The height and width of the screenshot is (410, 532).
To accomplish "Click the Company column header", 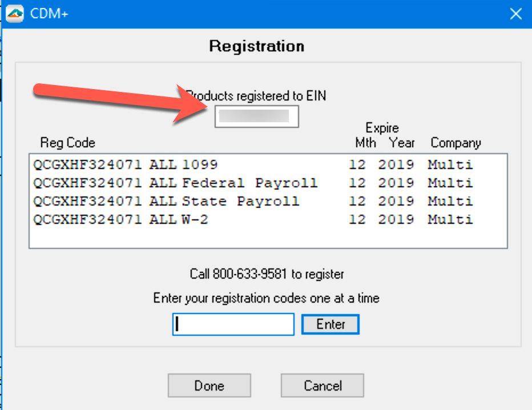I will pos(456,143).
